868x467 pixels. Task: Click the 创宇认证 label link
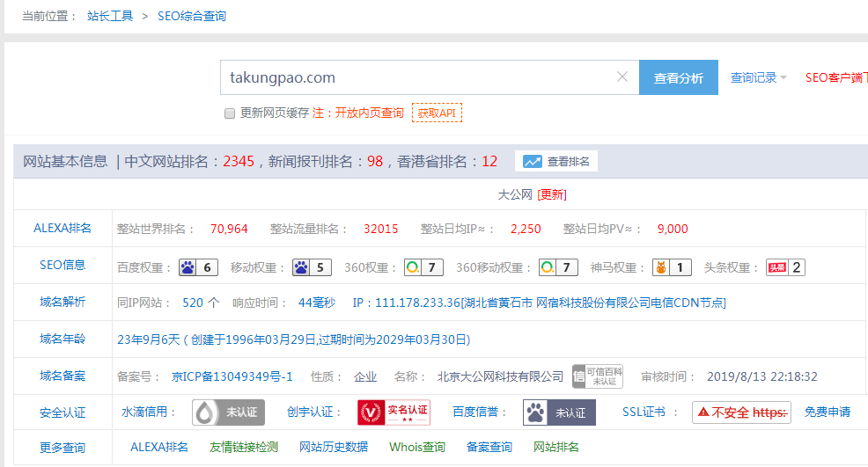310,412
